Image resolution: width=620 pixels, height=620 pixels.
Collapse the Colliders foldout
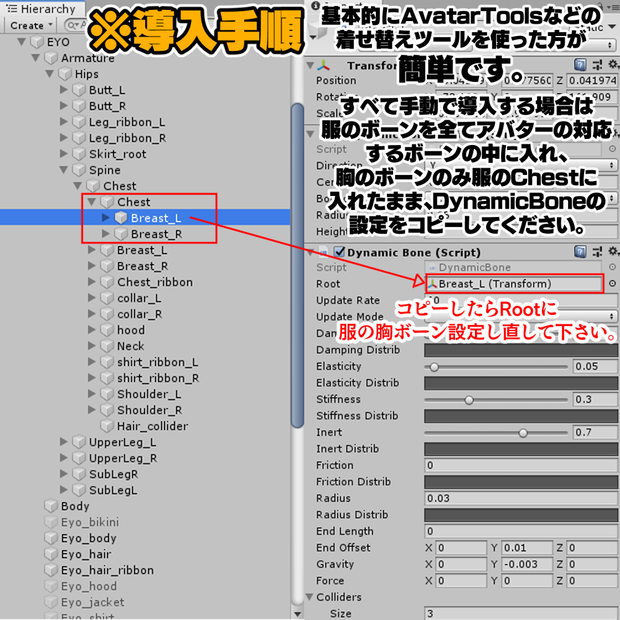click(310, 597)
